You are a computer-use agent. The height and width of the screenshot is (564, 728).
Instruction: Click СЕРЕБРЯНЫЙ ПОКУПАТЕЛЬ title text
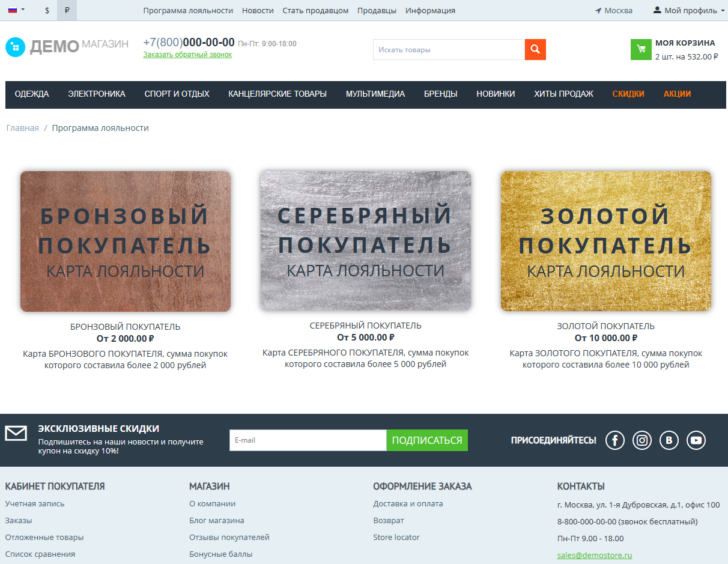click(x=366, y=326)
